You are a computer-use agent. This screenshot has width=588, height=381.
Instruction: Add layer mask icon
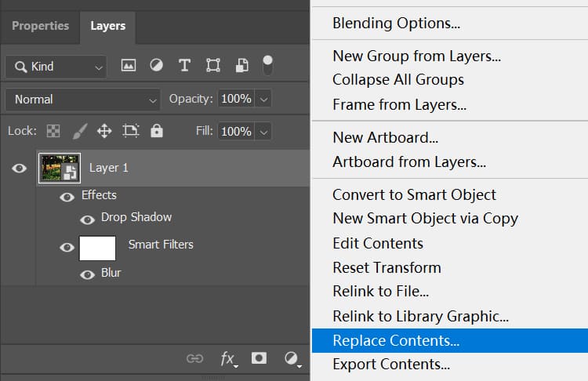260,358
